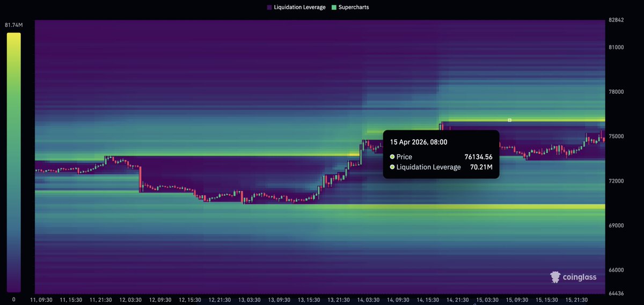Image resolution: width=644 pixels, height=305 pixels.
Task: Click the 11, 15:30 time axis label
Action: pos(70,300)
